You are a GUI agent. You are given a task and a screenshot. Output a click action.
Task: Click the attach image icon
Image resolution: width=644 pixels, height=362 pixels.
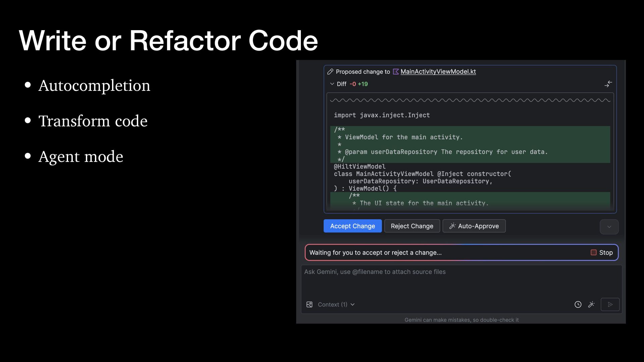[x=310, y=305]
